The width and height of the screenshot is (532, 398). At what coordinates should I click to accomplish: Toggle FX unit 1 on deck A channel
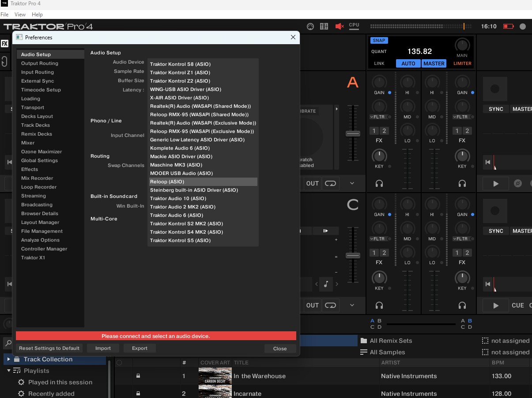tap(374, 131)
